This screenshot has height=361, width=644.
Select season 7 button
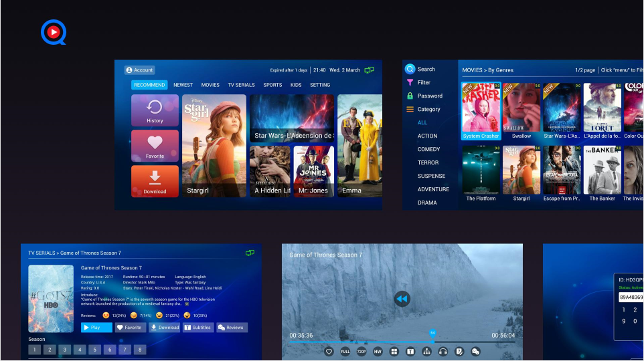125,350
